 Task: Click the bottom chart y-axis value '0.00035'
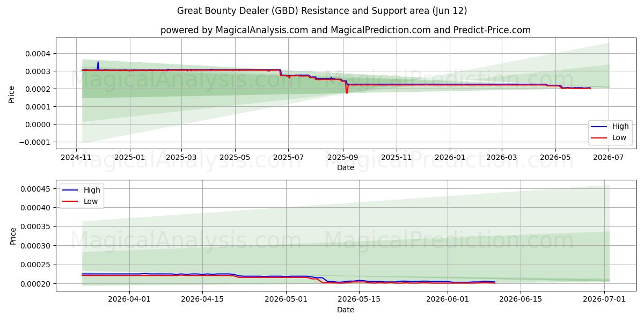(36, 227)
